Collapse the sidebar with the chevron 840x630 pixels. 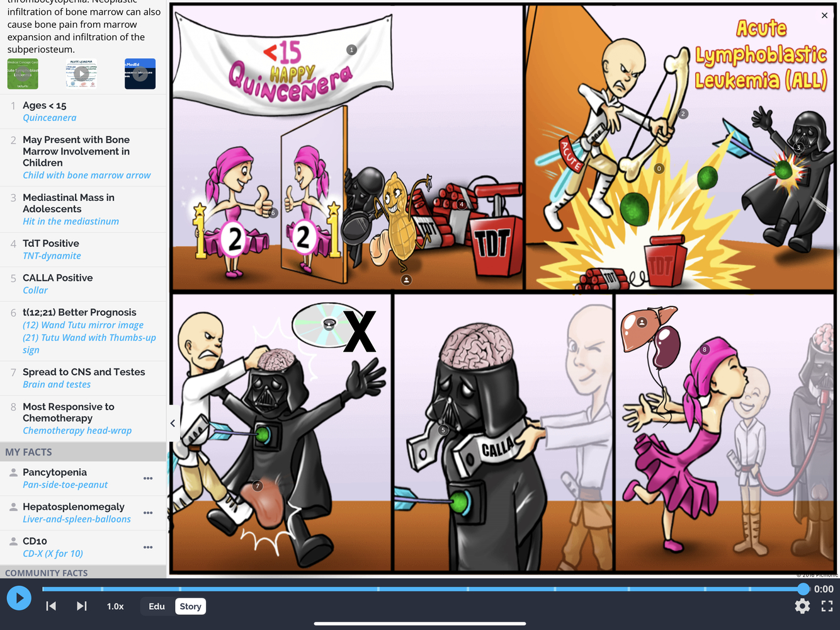pyautogui.click(x=173, y=423)
